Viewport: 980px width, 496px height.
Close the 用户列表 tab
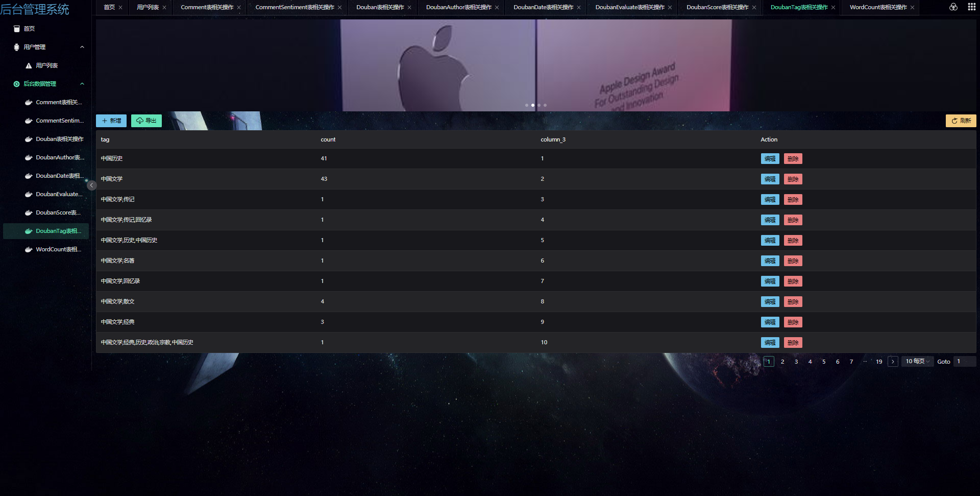point(164,8)
